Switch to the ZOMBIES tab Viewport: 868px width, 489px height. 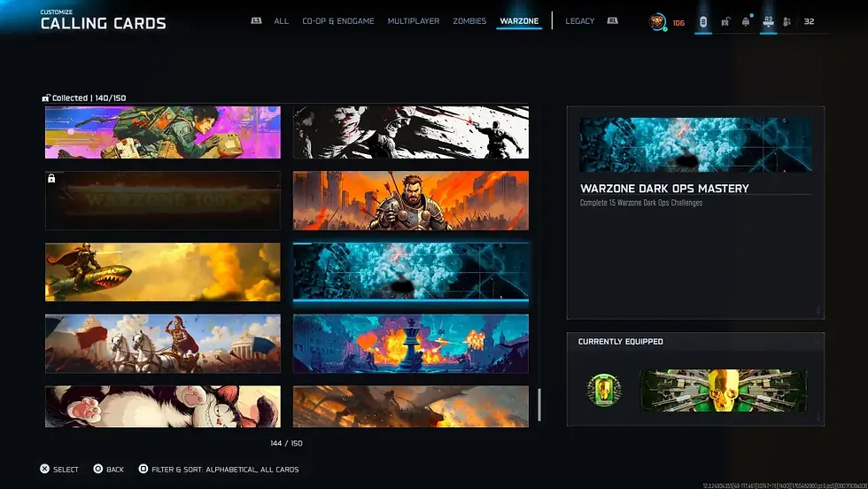coord(469,21)
